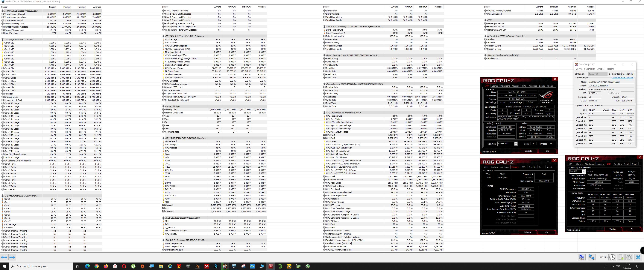Screen dimensions: 644x270
Task: Click Validate in the CPU-Z CPU tab window
Action: pyautogui.click(x=528, y=151)
